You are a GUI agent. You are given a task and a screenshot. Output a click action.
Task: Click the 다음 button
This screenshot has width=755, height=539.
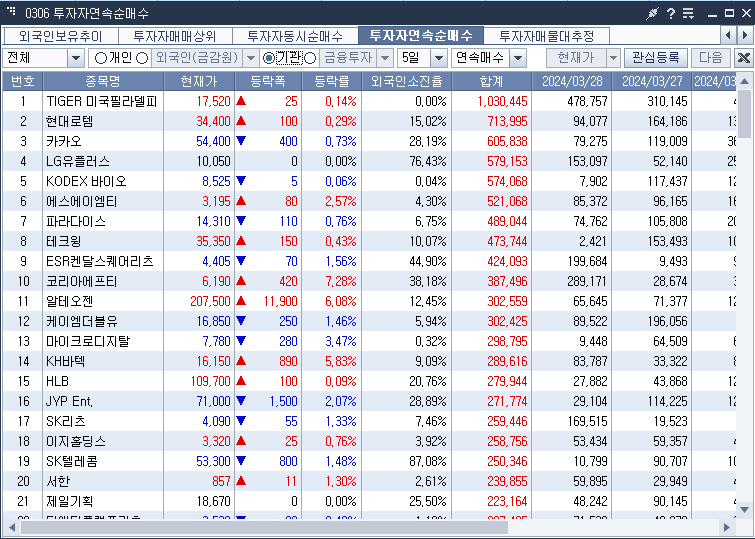[711, 58]
